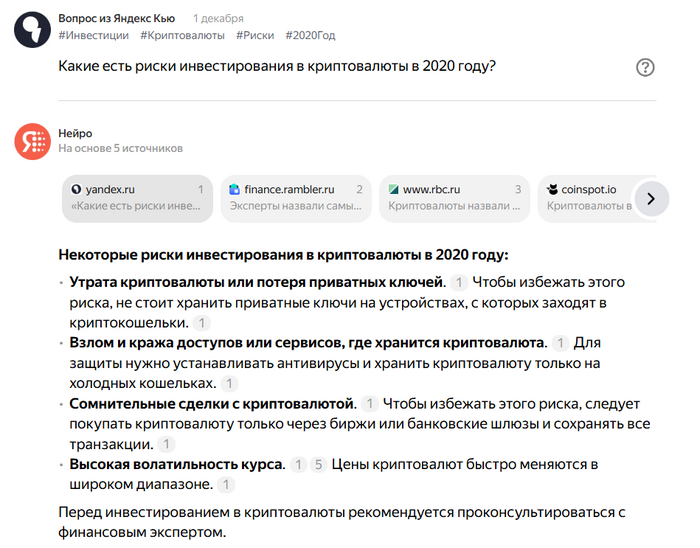The height and width of the screenshot is (548, 700).
Task: Click heading 'Некоторые риски инвестирования в криптовалюты'
Action: click(283, 255)
